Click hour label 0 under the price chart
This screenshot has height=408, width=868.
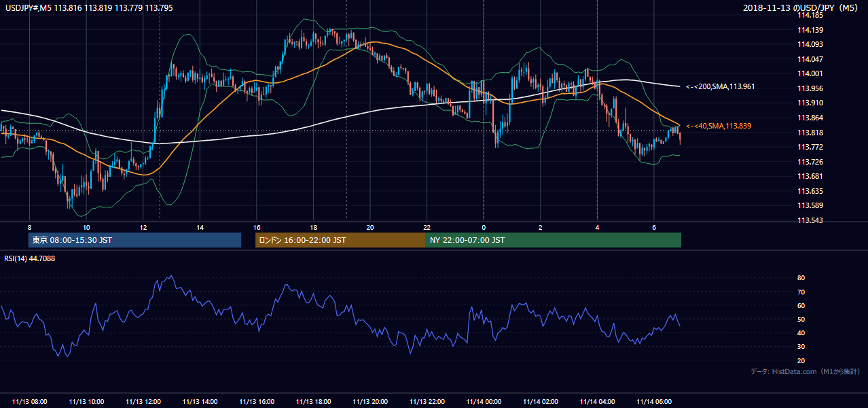click(x=484, y=227)
